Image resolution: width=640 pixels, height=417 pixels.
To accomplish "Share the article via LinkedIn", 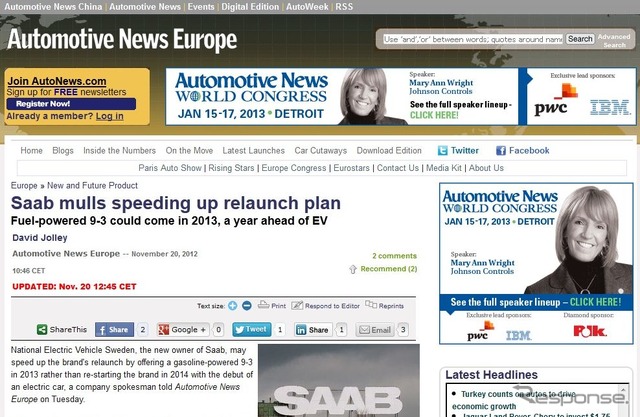I will click(313, 330).
